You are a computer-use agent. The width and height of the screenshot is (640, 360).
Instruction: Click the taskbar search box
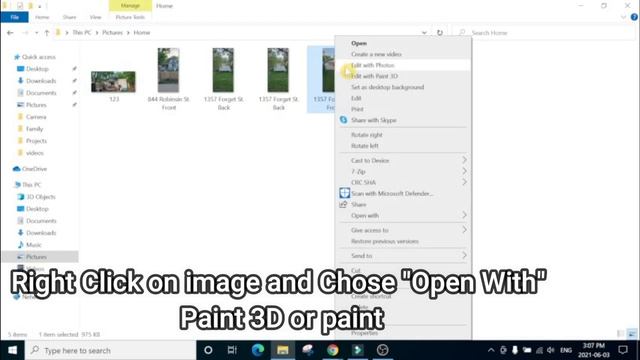tap(110, 350)
